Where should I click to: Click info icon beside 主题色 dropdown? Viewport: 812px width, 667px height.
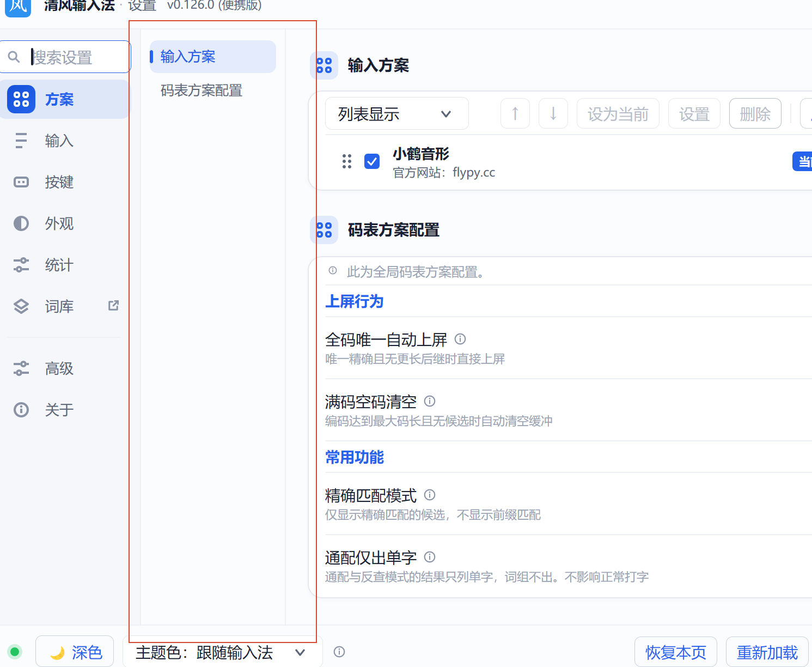(x=339, y=652)
